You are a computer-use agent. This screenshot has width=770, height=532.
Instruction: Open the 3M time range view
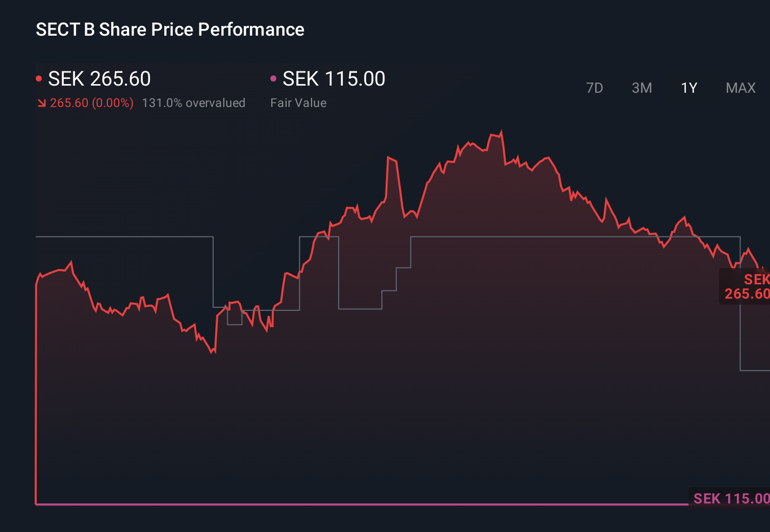point(641,88)
